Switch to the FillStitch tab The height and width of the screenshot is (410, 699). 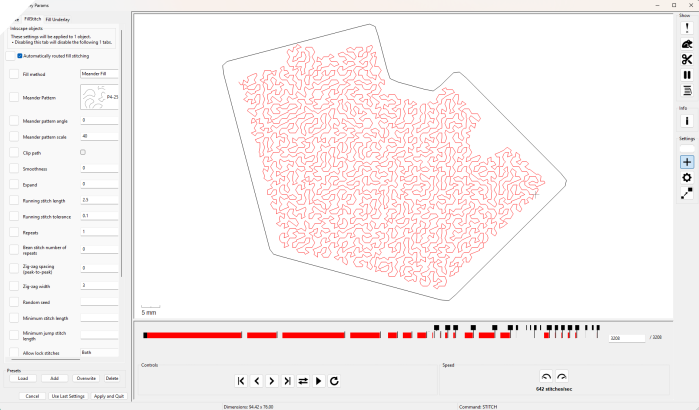[x=33, y=19]
